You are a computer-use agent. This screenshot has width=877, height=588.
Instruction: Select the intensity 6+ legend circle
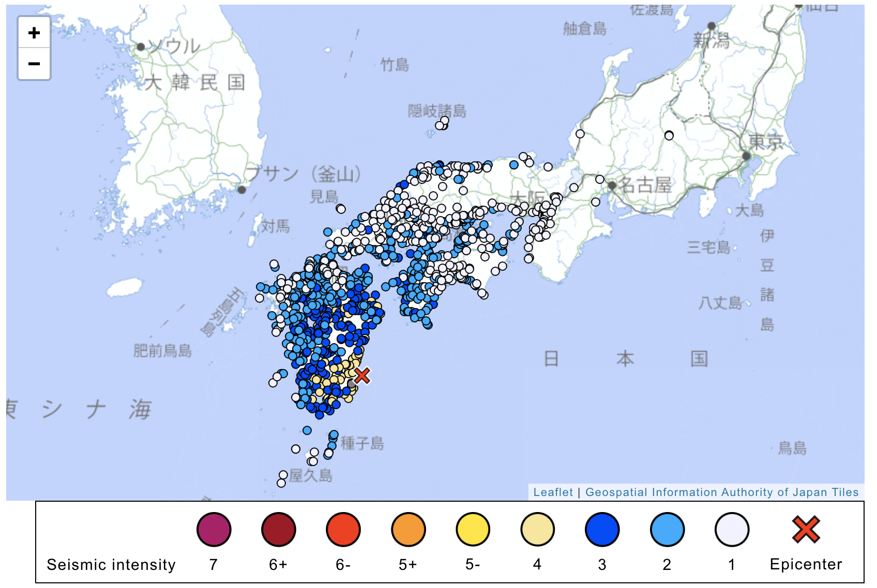(279, 529)
